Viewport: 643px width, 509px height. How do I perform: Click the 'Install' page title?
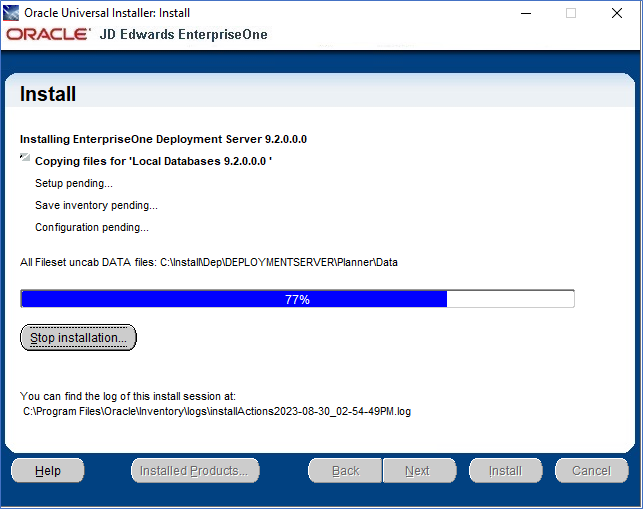pyautogui.click(x=48, y=94)
